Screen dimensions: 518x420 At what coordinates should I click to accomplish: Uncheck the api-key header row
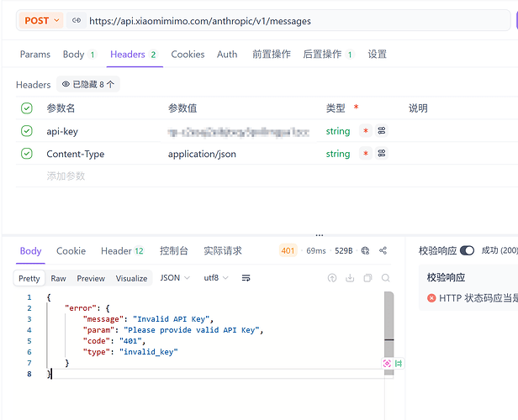click(27, 131)
